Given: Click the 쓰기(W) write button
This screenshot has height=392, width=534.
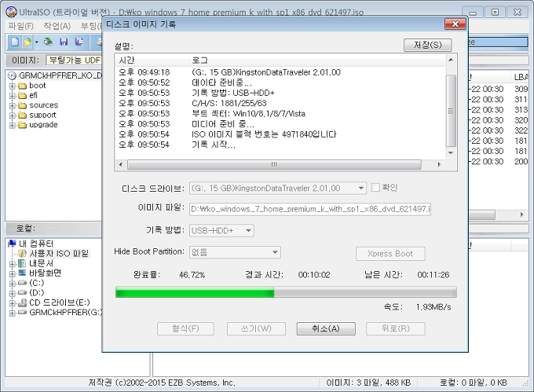Looking at the screenshot, I should tap(256, 328).
